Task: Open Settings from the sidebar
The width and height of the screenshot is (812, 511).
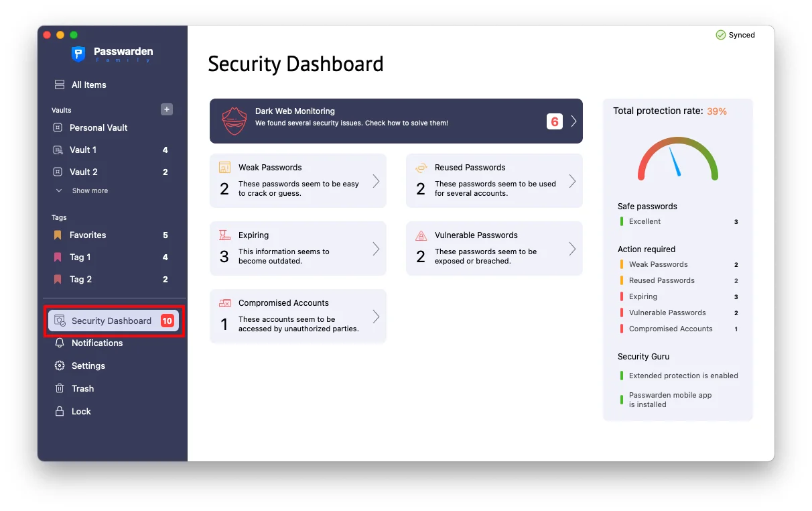Action: click(x=88, y=365)
